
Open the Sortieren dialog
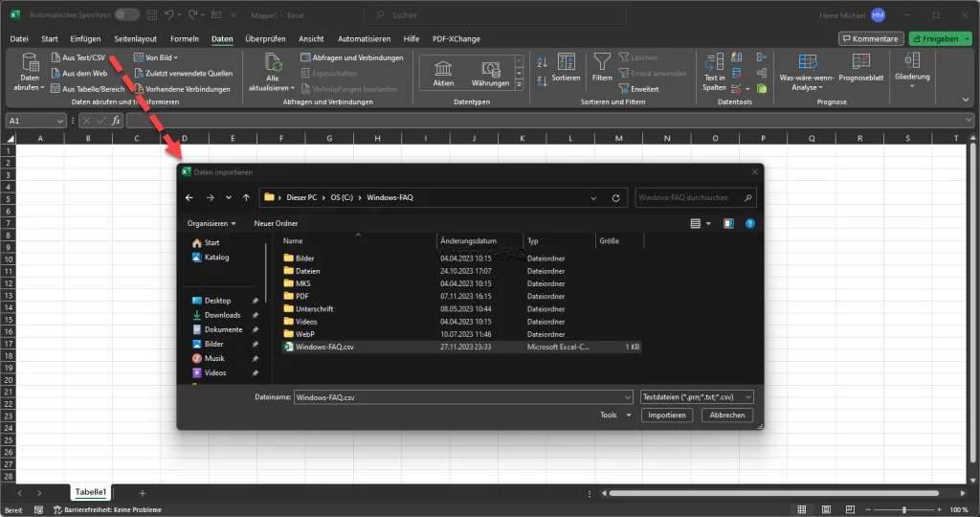click(x=566, y=68)
